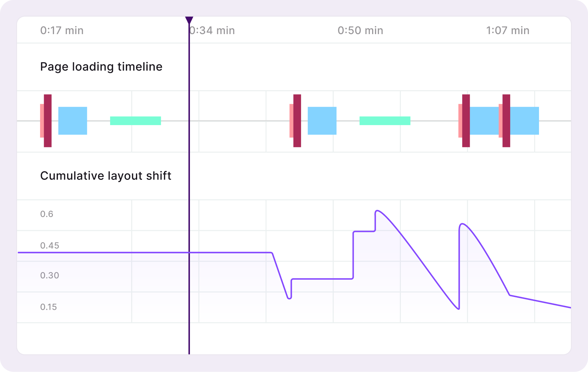
Task: Select the rightmost blue timeline block
Action: click(524, 121)
